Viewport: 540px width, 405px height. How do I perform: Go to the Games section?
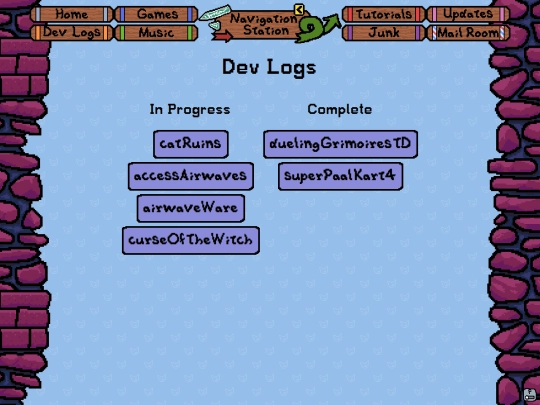[x=156, y=14]
